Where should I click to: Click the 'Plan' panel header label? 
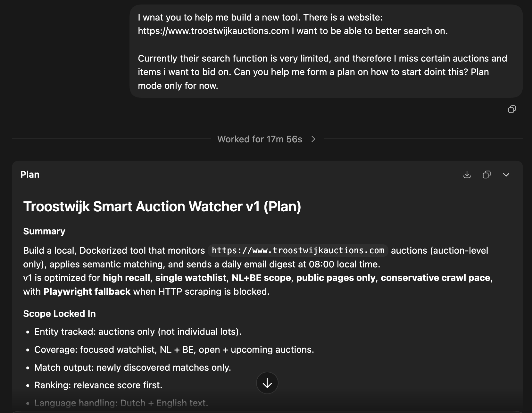(30, 175)
